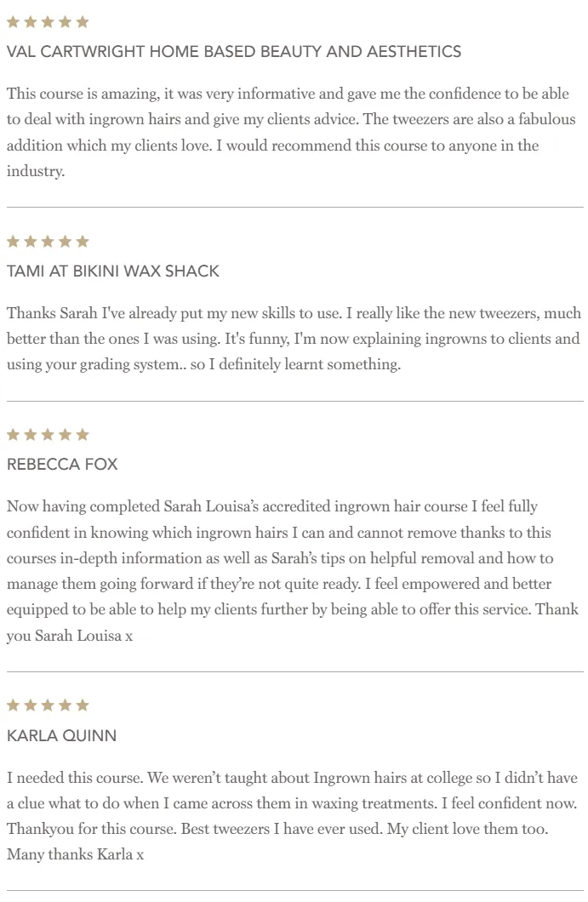The image size is (588, 902).
Task: Click Rebecca Fox's review paragraph about accredited course
Action: point(293,571)
